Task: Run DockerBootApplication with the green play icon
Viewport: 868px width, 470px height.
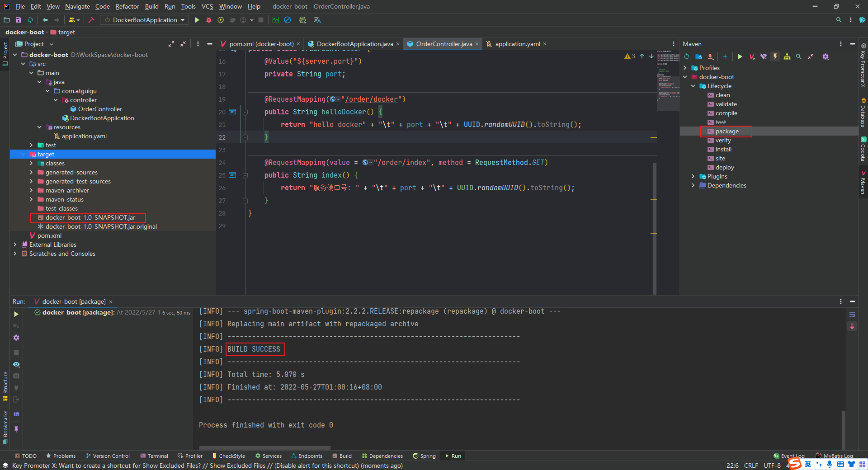Action: click(x=197, y=20)
